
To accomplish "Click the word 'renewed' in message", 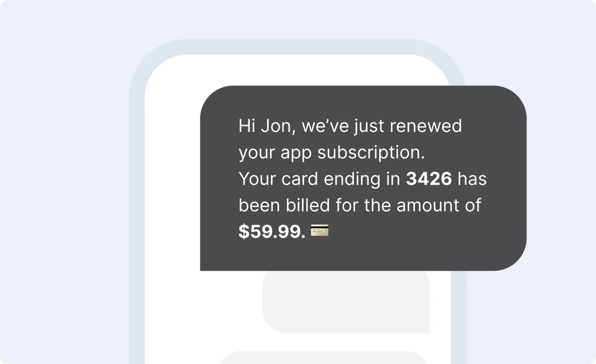I will (425, 126).
